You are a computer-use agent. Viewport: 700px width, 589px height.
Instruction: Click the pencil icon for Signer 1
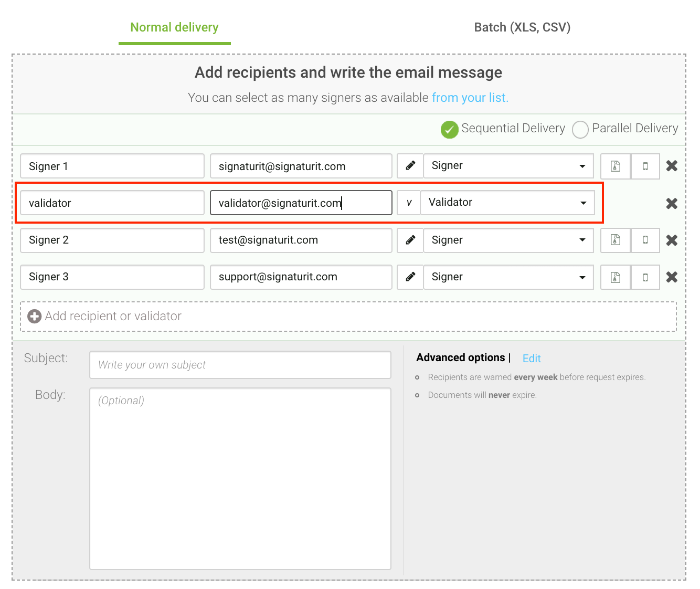pyautogui.click(x=410, y=166)
